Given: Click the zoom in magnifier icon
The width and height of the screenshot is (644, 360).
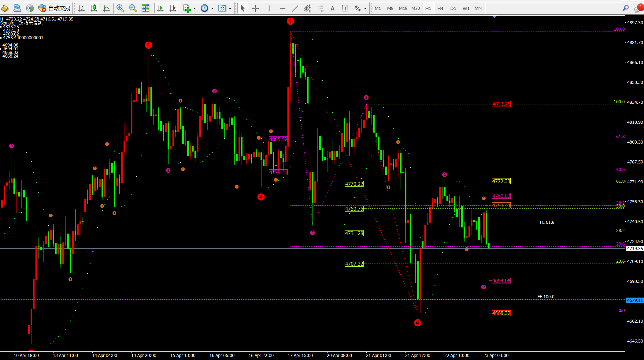Looking at the screenshot, I should click(x=120, y=8).
